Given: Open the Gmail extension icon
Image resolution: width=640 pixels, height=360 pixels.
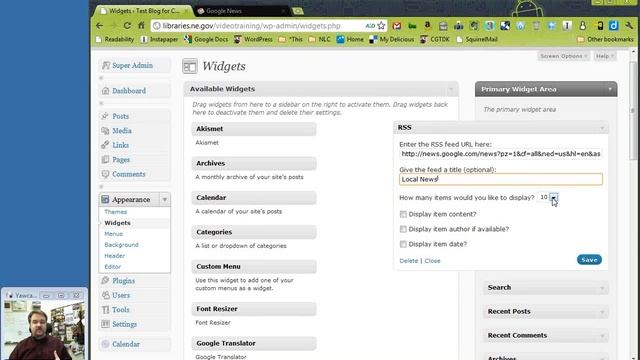Looking at the screenshot, I should pos(397,26).
